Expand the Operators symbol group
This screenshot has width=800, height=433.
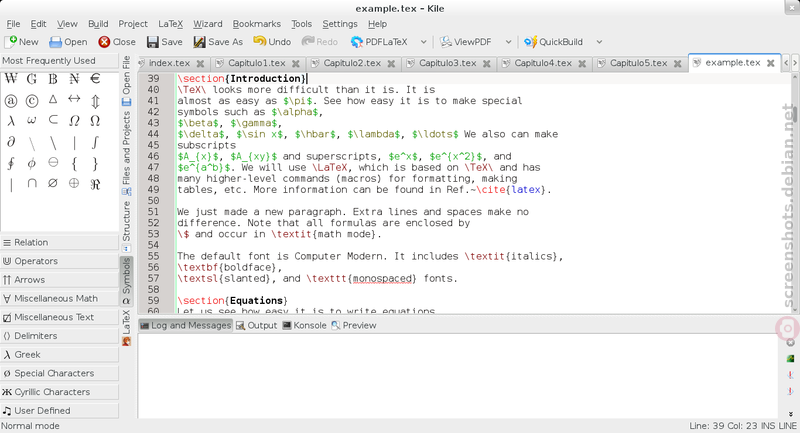click(x=60, y=261)
